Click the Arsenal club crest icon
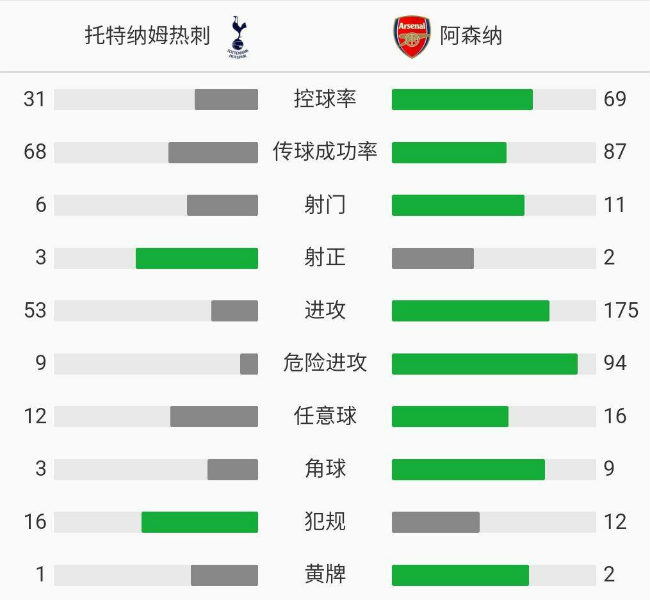Viewport: 650px width, 600px height. tap(411, 36)
